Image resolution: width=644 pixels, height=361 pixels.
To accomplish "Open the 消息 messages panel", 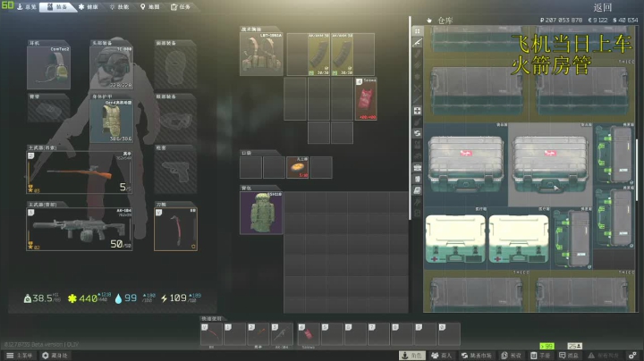I will (569, 356).
